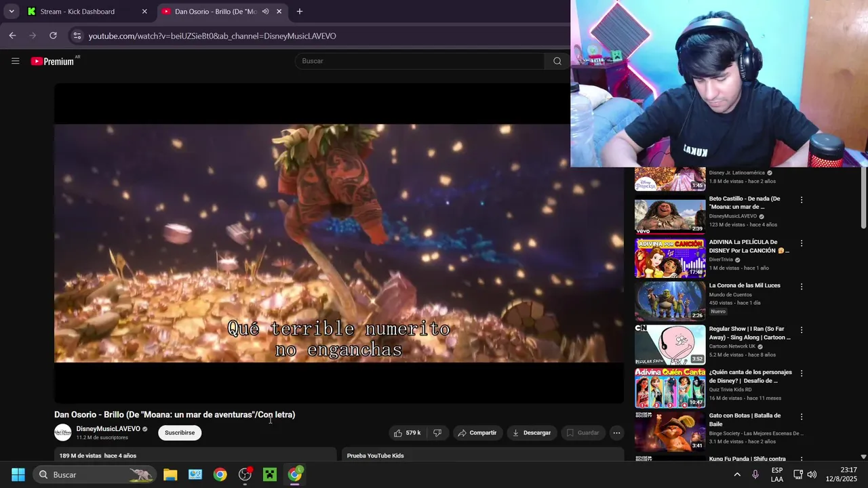Open the Beto Castillo - De nada thumbnail
The height and width of the screenshot is (488, 868).
[x=670, y=215]
